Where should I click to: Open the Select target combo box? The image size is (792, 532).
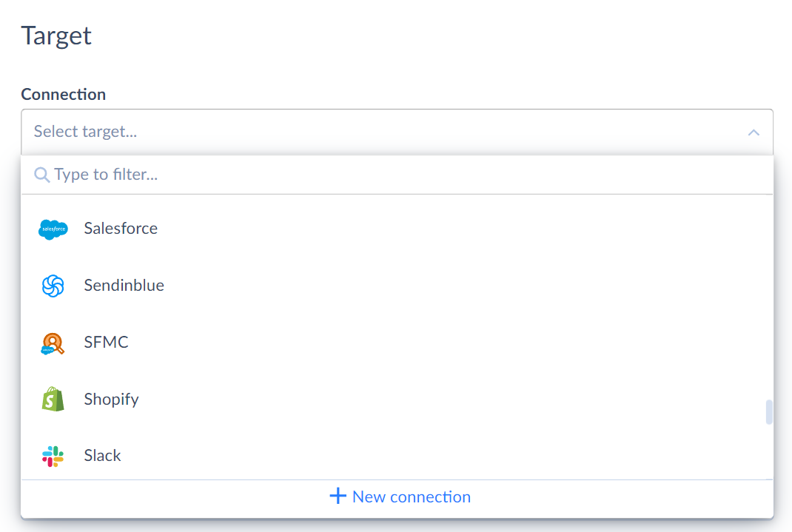click(397, 132)
